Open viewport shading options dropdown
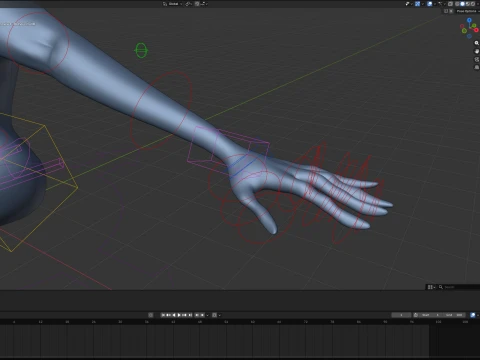Image resolution: width=480 pixels, height=360 pixels. (478, 4)
